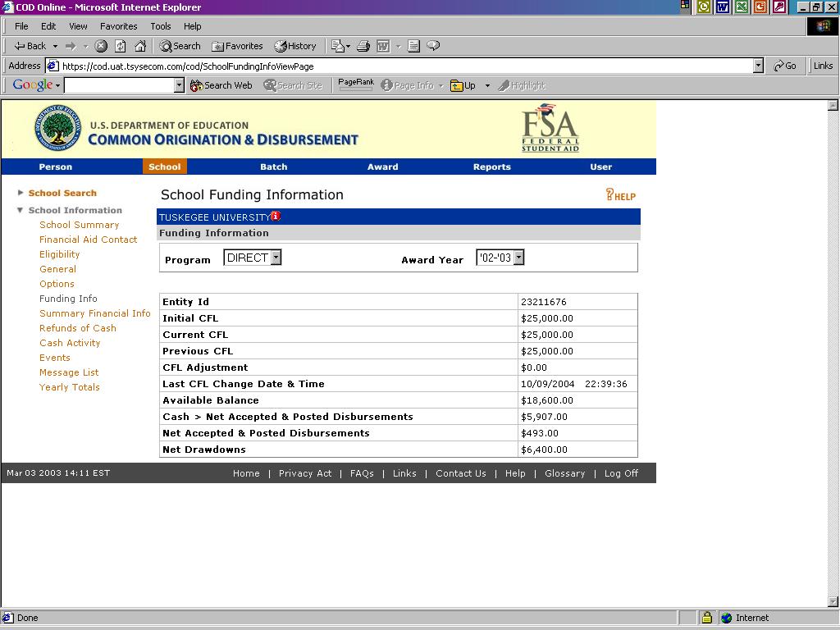Click the Messenger speech bubble icon
Image resolution: width=840 pixels, height=630 pixels.
click(433, 46)
